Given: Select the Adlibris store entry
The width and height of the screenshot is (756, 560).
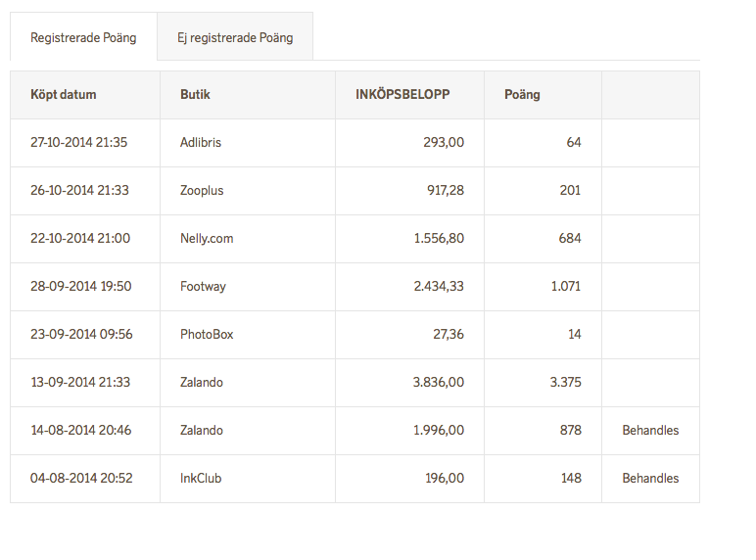Looking at the screenshot, I should click(x=201, y=143).
